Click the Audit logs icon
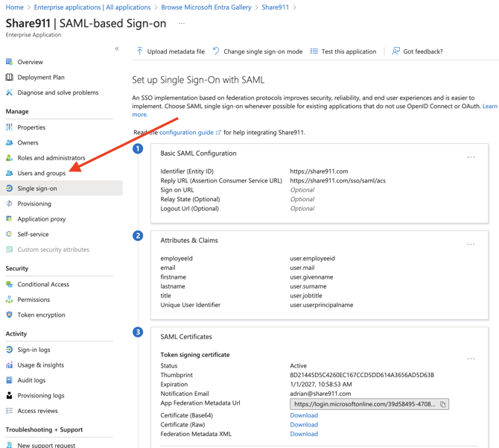 point(9,380)
